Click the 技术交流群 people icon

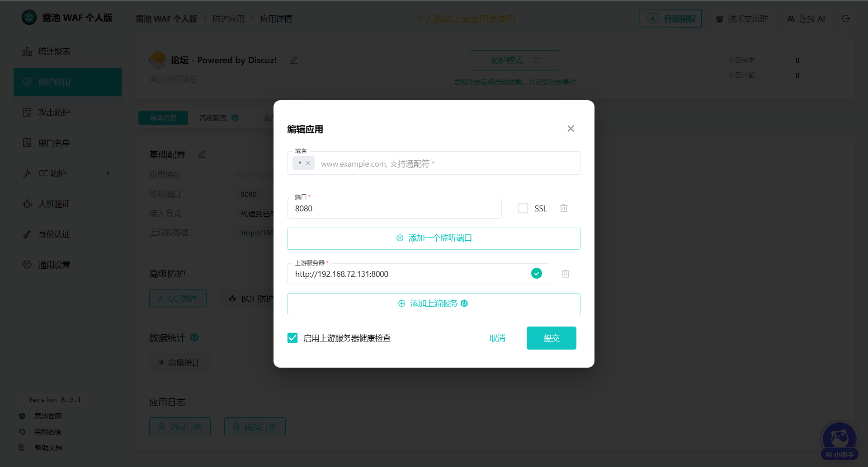[720, 19]
